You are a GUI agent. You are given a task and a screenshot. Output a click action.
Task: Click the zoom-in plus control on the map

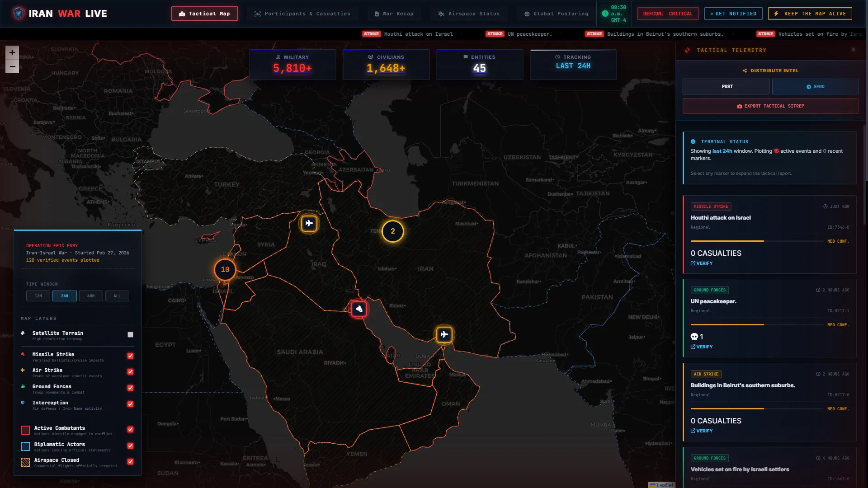(13, 52)
